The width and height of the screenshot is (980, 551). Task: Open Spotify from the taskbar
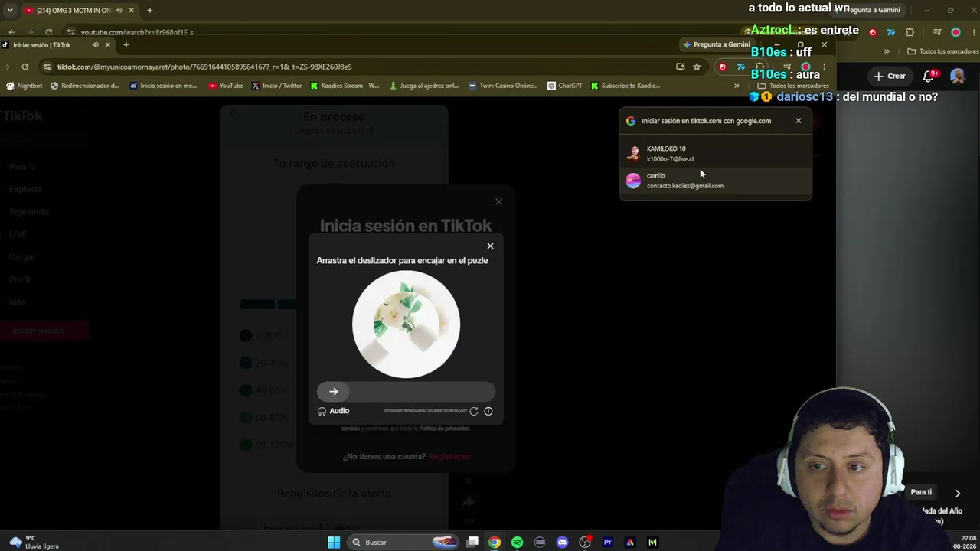517,543
